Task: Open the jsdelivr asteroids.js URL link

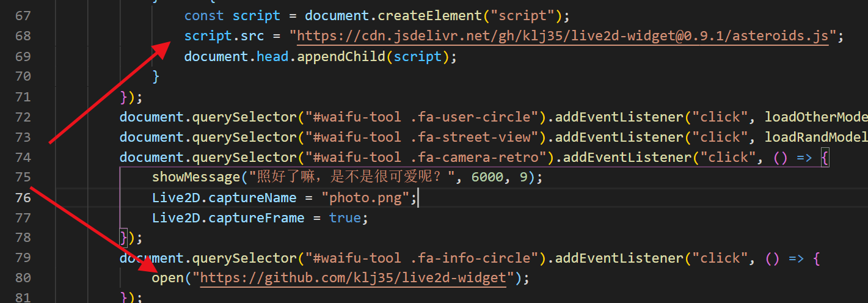Action: (x=563, y=35)
